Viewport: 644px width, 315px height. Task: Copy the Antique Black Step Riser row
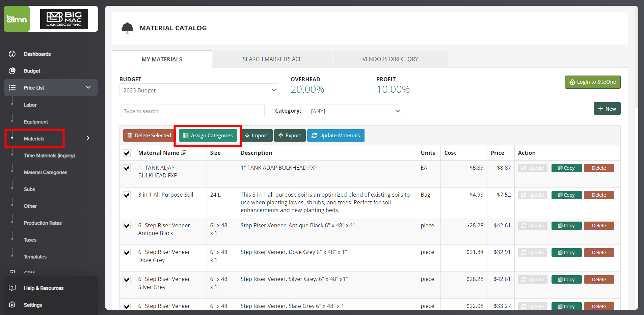click(566, 226)
